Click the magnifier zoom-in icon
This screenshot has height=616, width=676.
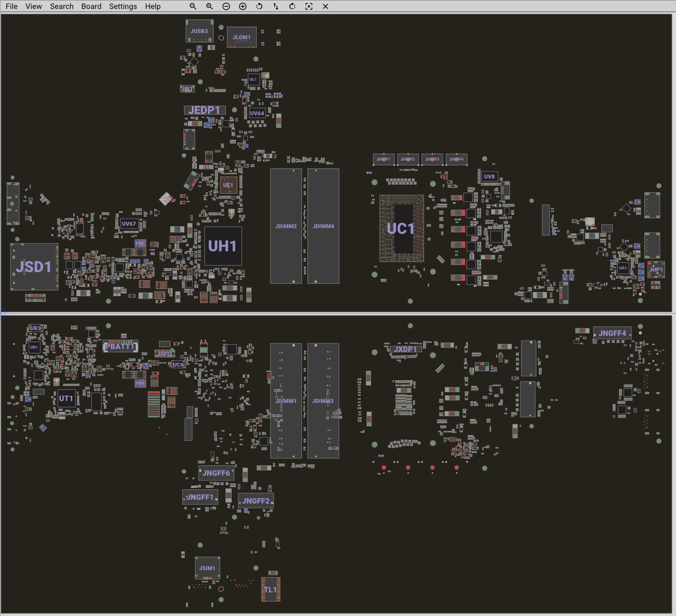[x=209, y=6]
